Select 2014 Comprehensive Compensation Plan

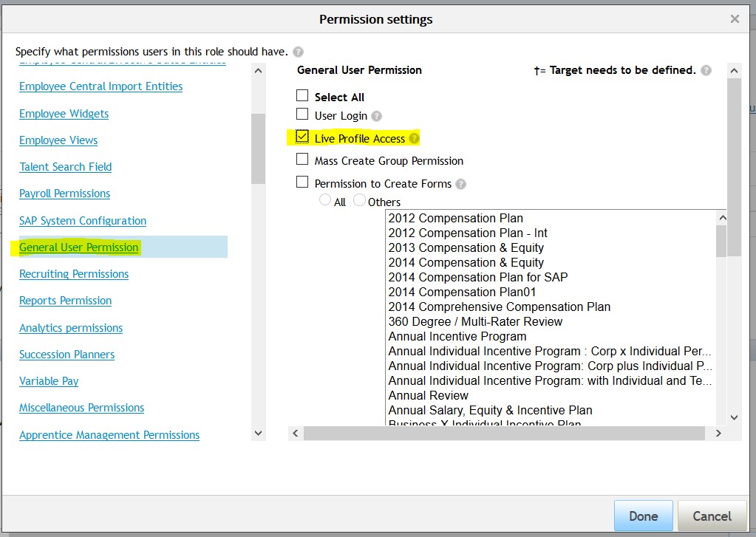(x=500, y=307)
